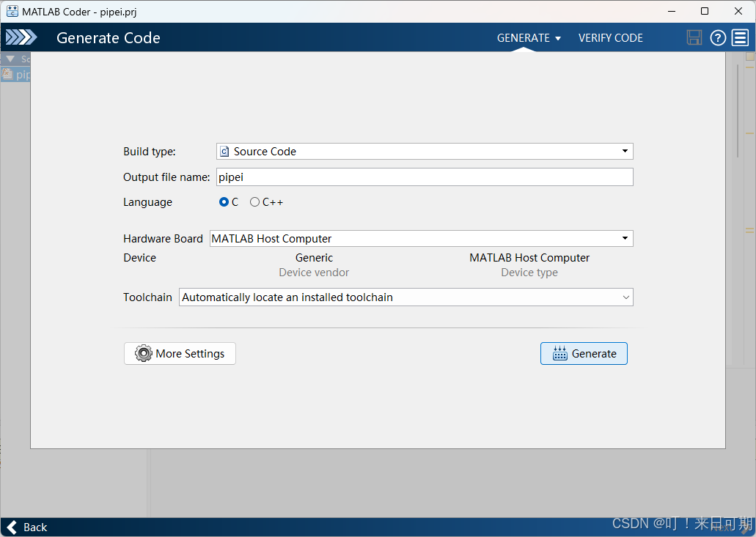Click the Toolchain label
This screenshot has width=756, height=537.
click(147, 297)
